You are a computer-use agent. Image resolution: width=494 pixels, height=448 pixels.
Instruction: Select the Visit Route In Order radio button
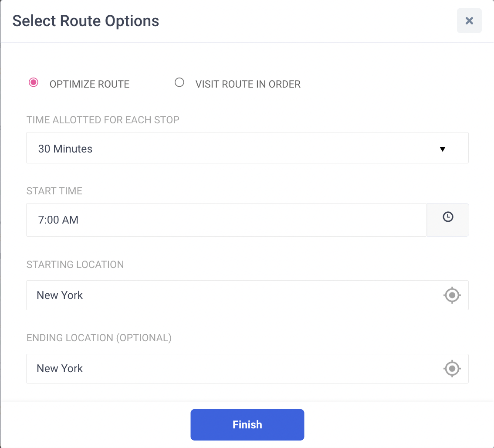tap(179, 83)
